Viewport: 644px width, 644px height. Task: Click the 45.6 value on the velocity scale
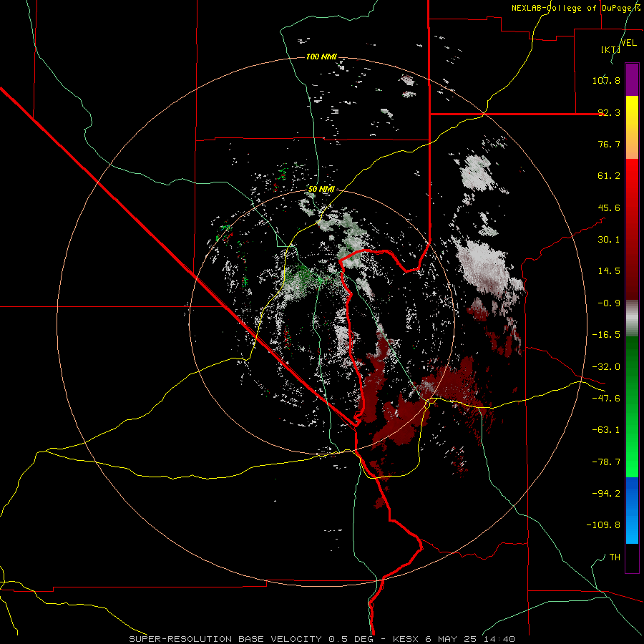[609, 208]
